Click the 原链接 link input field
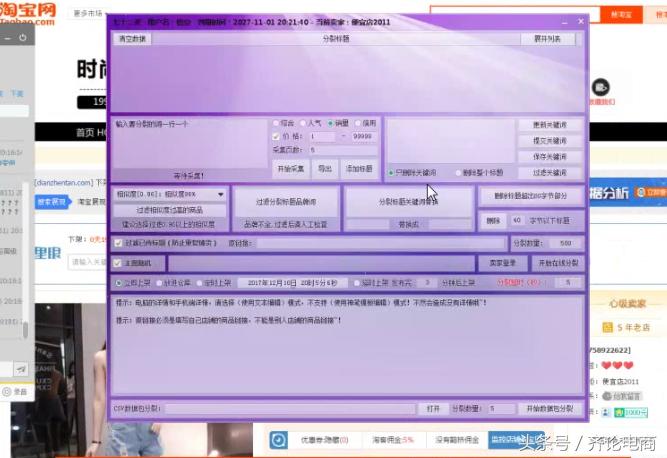The image size is (667, 458). click(381, 243)
